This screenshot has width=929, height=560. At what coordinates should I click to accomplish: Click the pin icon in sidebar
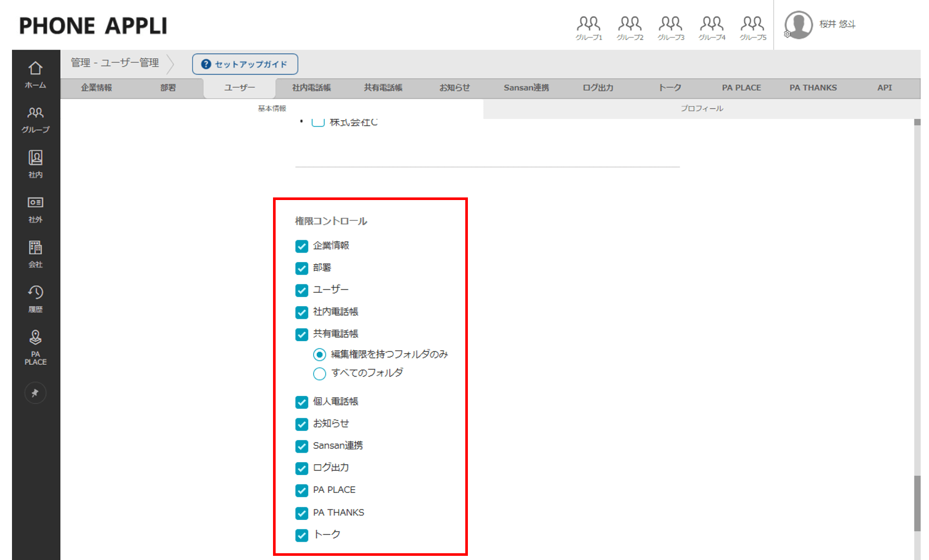pyautogui.click(x=35, y=393)
